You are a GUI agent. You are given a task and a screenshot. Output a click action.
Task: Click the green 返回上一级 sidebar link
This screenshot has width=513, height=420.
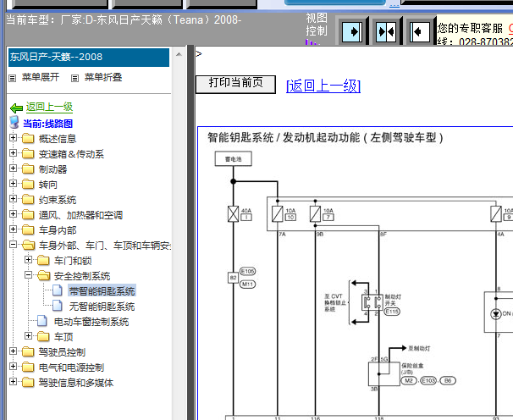click(49, 107)
